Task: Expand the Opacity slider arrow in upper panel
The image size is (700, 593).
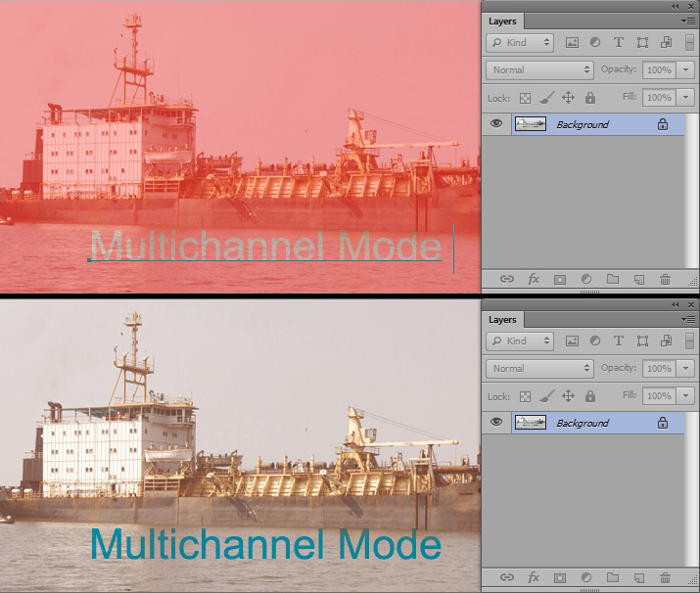Action: pyautogui.click(x=685, y=70)
